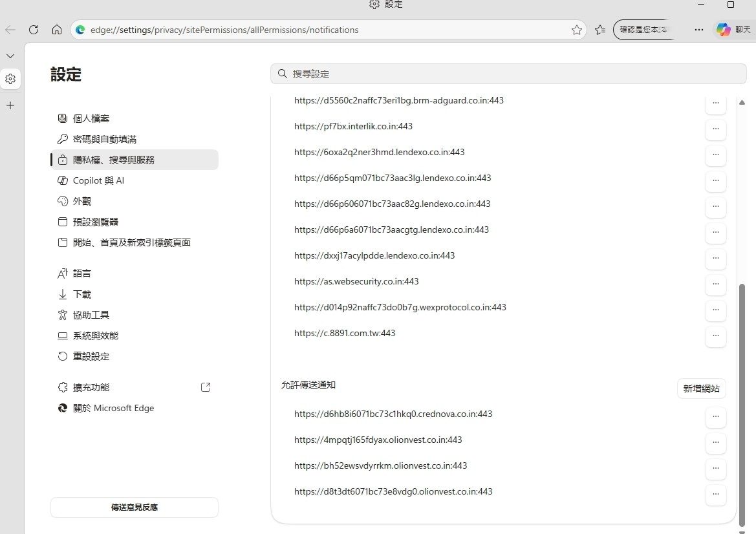Open 外觀 settings section

(x=135, y=202)
